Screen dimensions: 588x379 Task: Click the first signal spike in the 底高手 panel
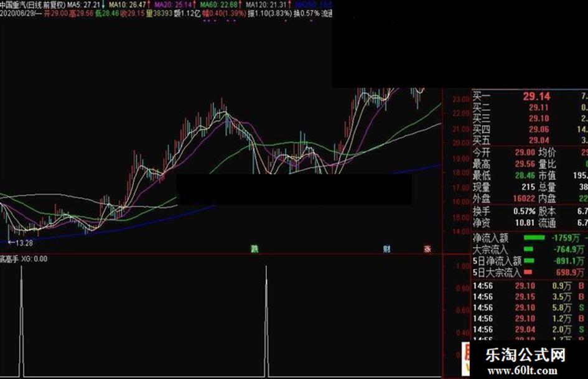point(21,321)
